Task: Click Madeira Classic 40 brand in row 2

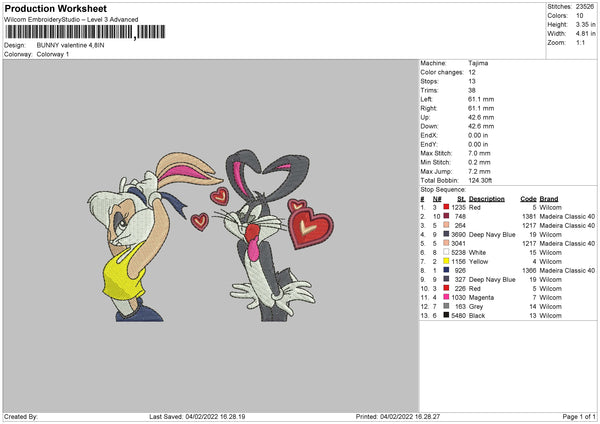Action: point(567,217)
